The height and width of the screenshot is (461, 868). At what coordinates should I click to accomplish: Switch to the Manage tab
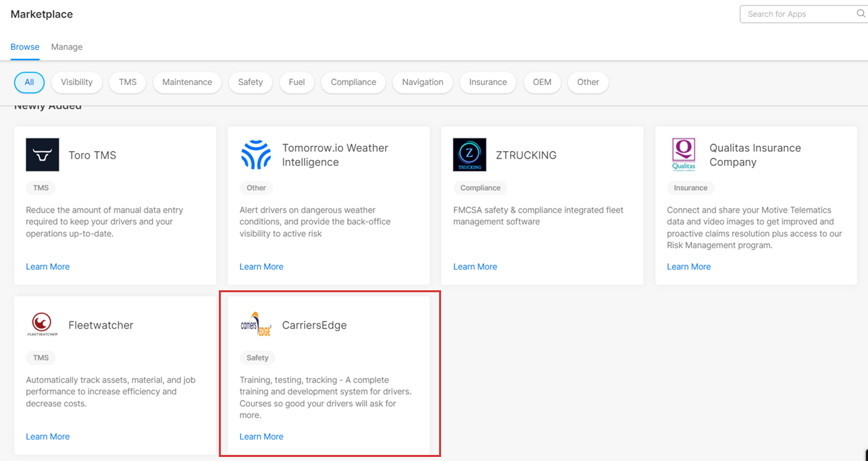[x=67, y=47]
